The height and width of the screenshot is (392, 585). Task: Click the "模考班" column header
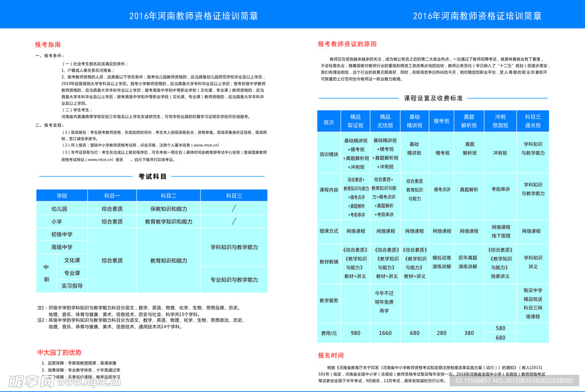(442, 121)
